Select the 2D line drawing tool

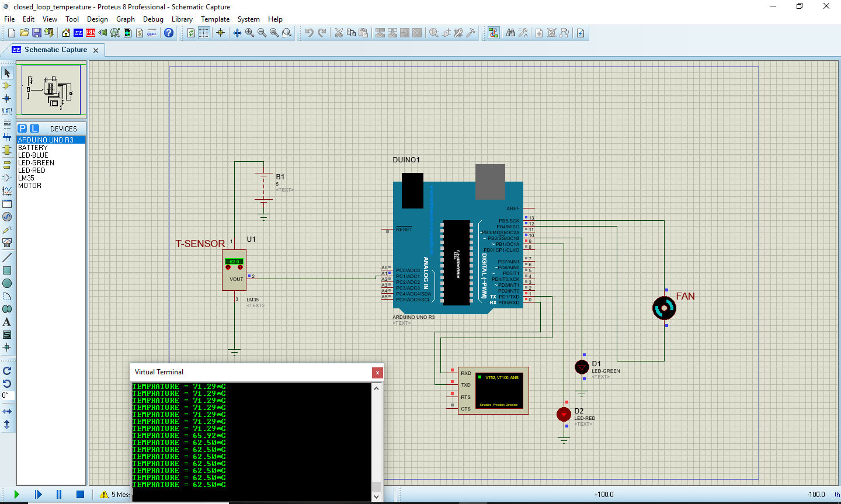point(7,258)
